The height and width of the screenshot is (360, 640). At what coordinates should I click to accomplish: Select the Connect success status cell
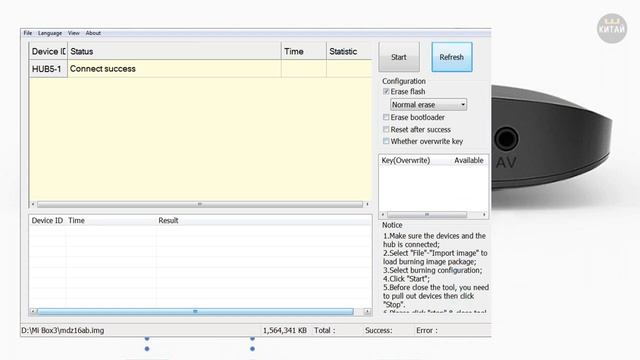tap(174, 69)
